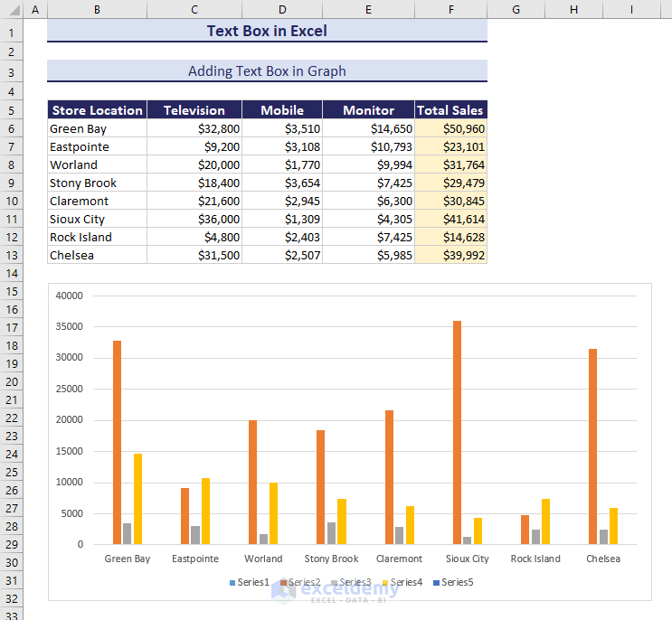Select the Claremont store cell
Viewport: 672px width, 620px height.
pos(98,201)
